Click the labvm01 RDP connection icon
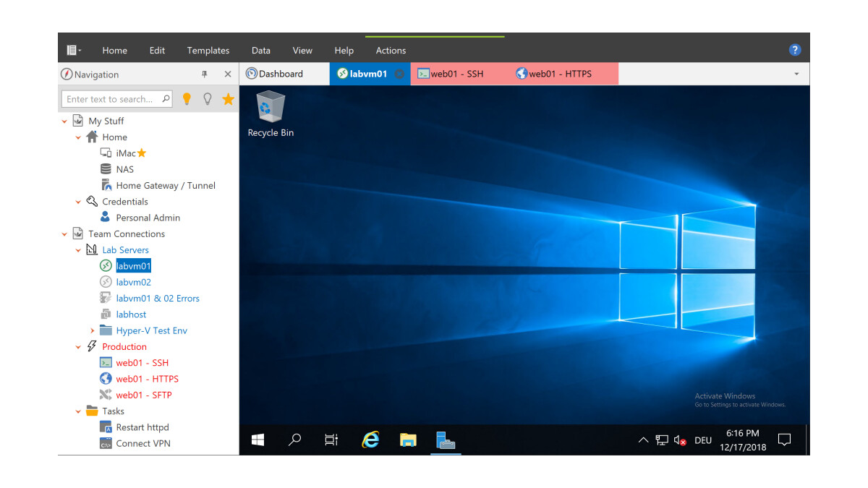This screenshot has height=488, width=868. coord(106,266)
